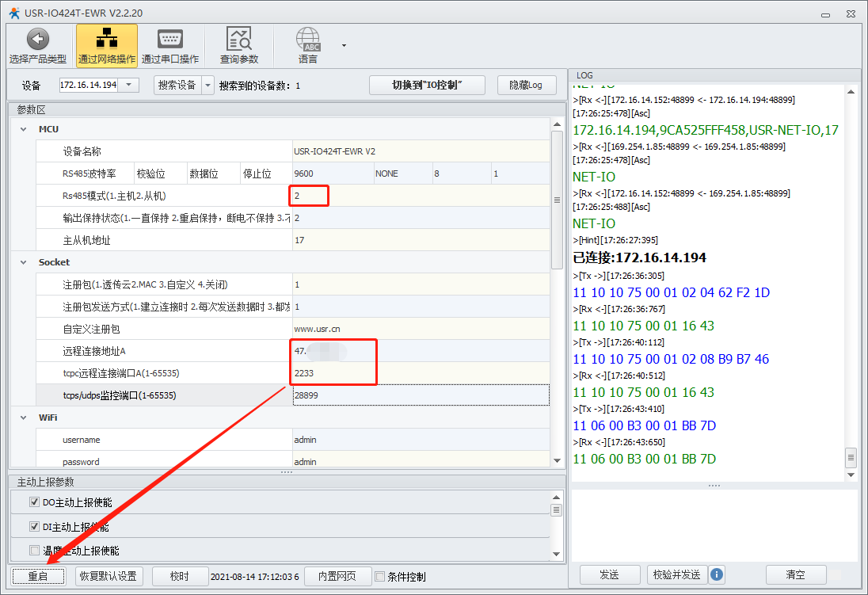
Task: Edit the WiFi password value field
Action: 421,460
